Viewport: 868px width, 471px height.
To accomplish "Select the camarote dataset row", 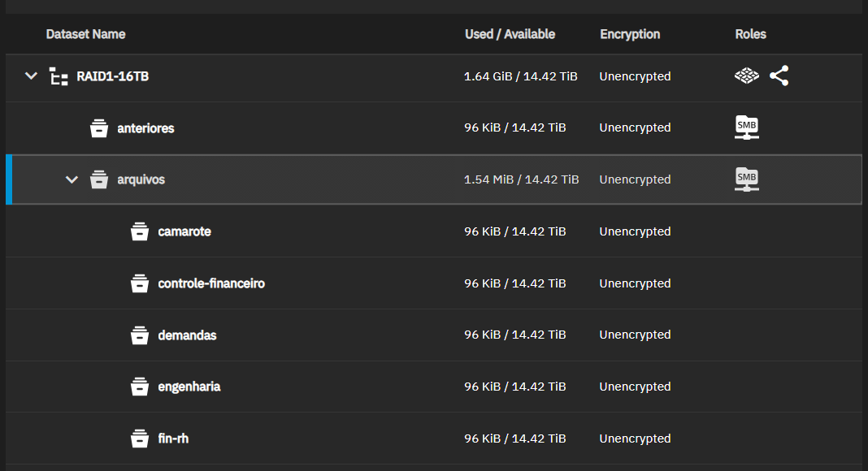I will [x=434, y=231].
